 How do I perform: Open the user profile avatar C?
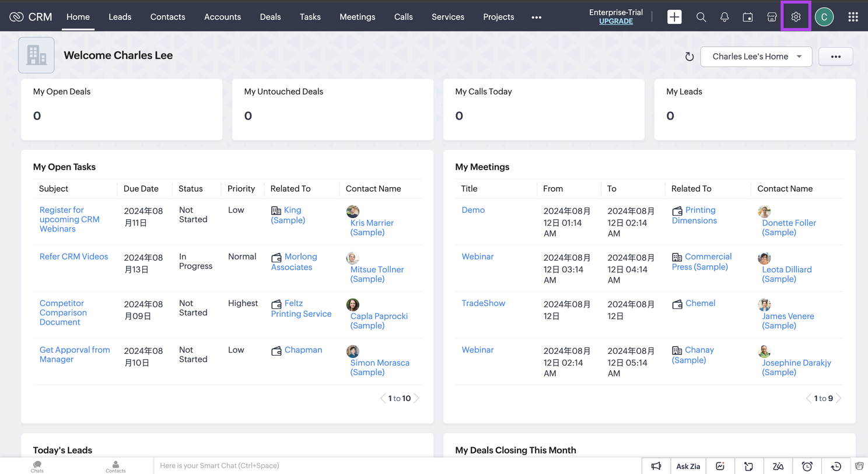(x=824, y=17)
